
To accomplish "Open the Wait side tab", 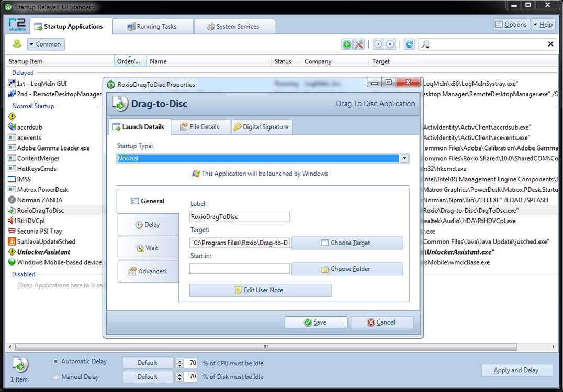I will point(148,248).
